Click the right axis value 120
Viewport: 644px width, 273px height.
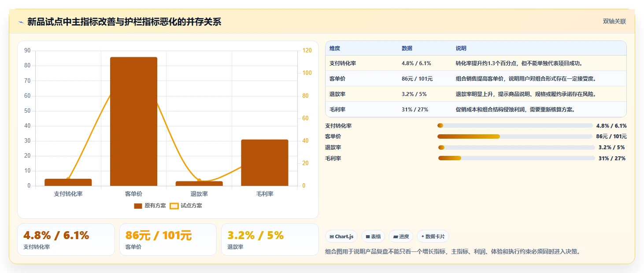[307, 51]
